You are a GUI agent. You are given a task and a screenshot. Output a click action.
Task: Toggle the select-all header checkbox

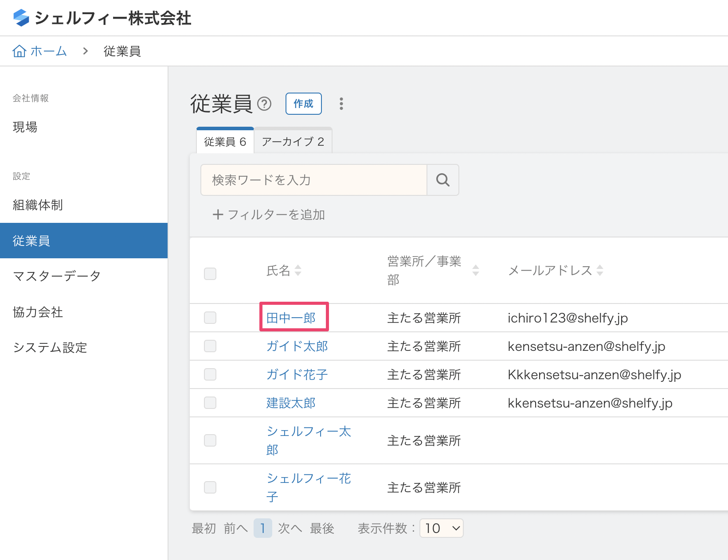[210, 274]
